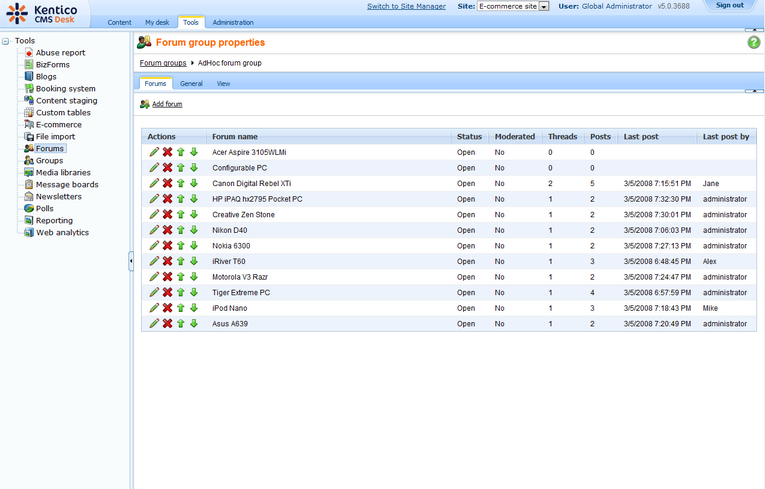The image size is (765, 489).
Task: Move the Asus A639 forum down
Action: (x=194, y=324)
